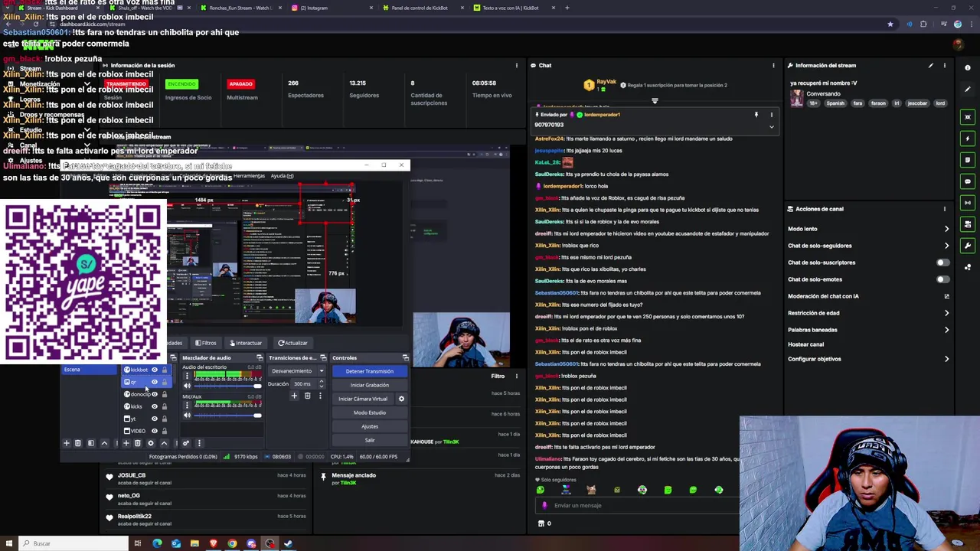This screenshot has height=551, width=980.
Task: Switch to Ronchas_Kun Stream browser tab
Action: [242, 8]
